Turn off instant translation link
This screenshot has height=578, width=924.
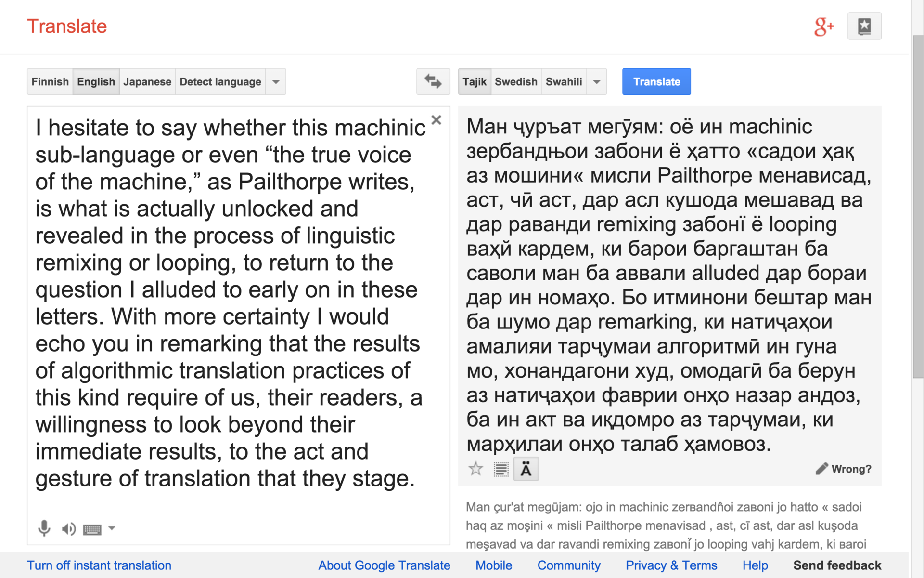coord(99,565)
